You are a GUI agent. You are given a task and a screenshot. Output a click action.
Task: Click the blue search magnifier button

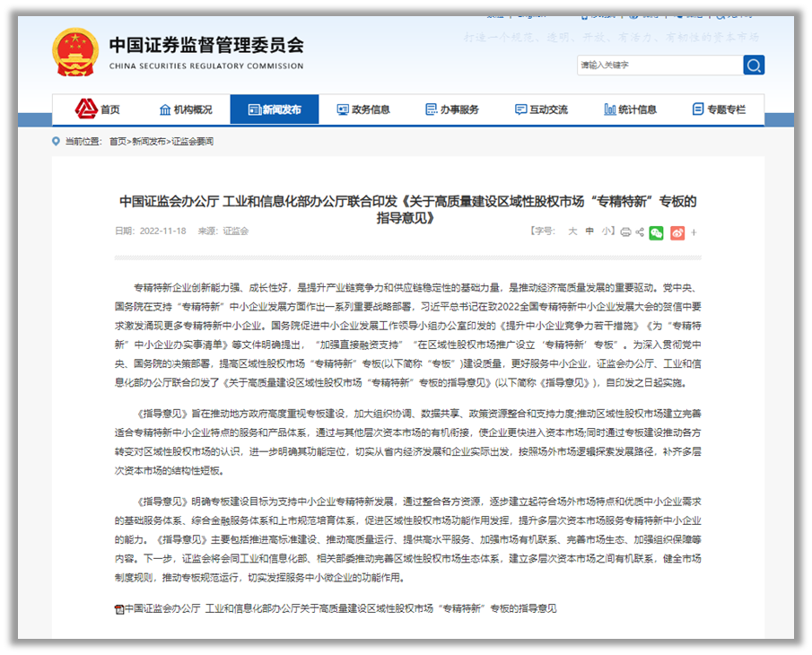coord(754,65)
